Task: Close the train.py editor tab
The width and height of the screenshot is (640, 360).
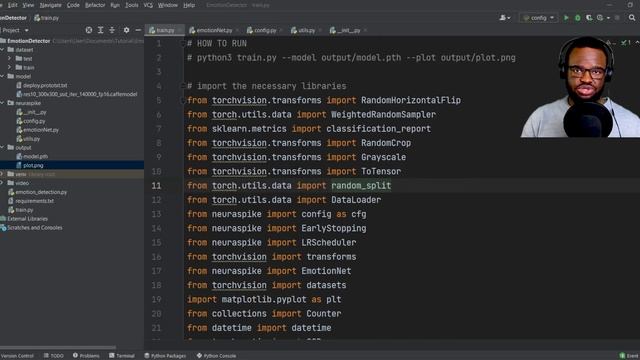Action: [x=180, y=31]
